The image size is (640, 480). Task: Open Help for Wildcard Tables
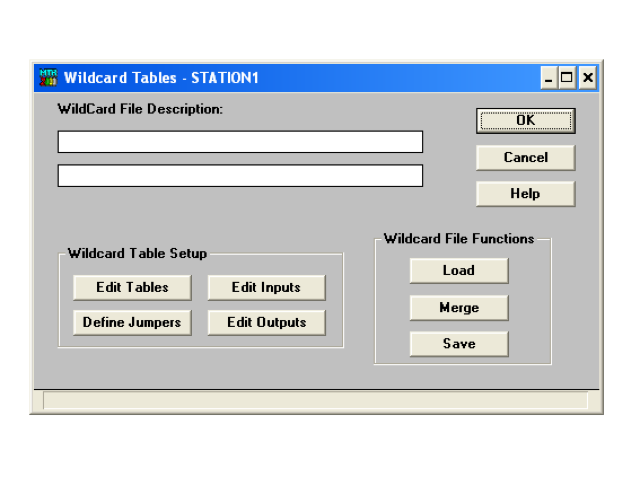point(525,194)
